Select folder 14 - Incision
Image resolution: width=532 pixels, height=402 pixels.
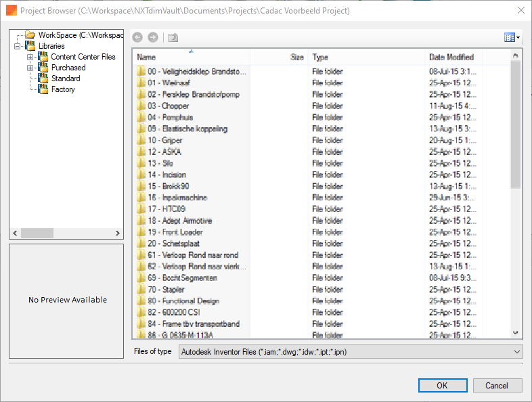pyautogui.click(x=162, y=175)
